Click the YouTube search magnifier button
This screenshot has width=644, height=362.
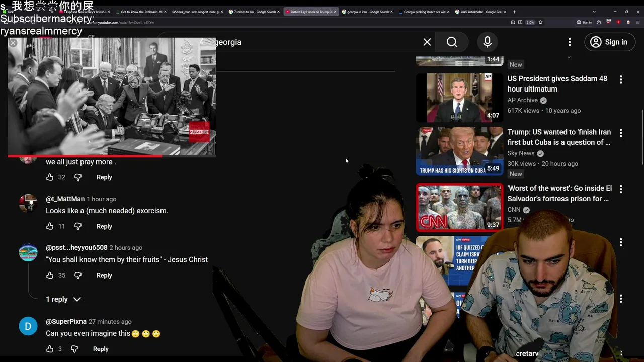coord(452,42)
